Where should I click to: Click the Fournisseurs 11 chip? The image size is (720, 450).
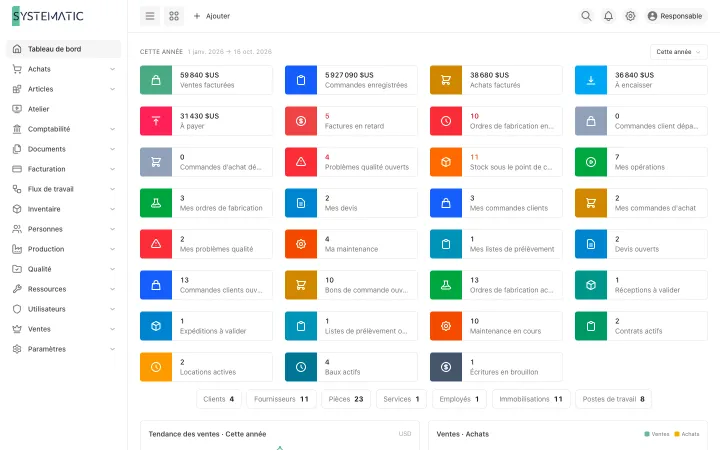point(281,399)
